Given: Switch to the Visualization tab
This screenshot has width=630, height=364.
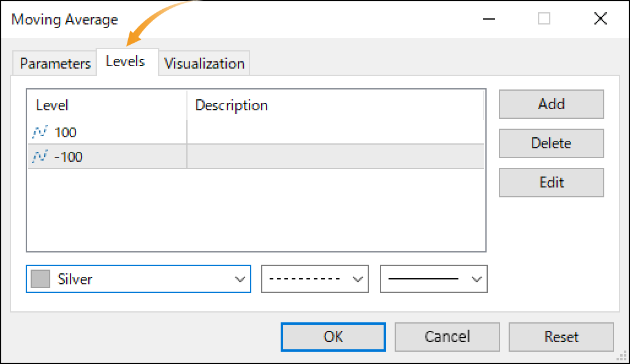Looking at the screenshot, I should pyautogui.click(x=204, y=64).
